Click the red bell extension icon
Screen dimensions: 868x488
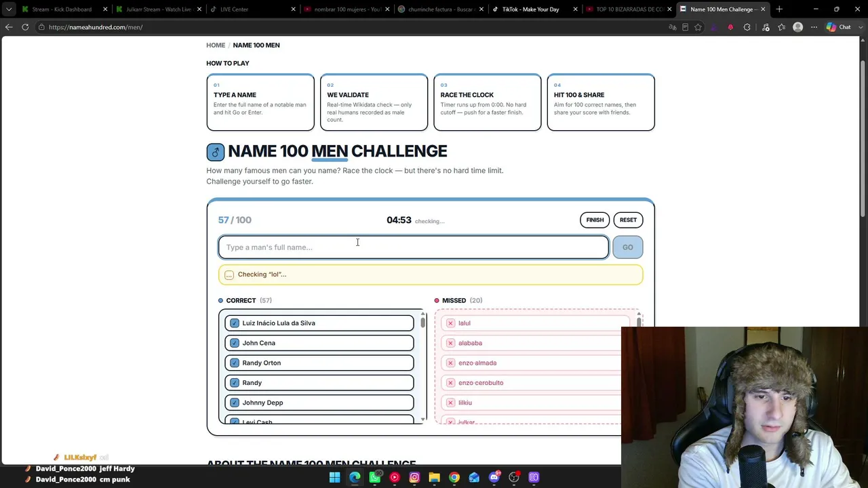coord(730,27)
